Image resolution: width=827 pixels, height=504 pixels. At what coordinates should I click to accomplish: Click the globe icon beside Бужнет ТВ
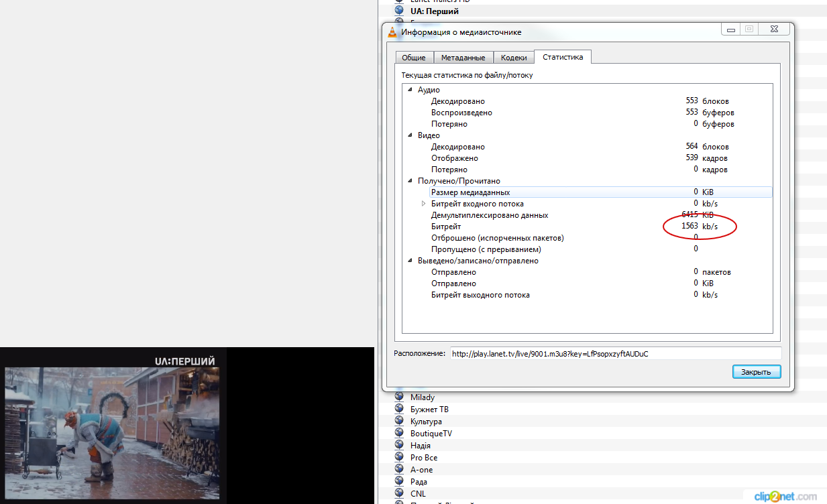point(399,409)
